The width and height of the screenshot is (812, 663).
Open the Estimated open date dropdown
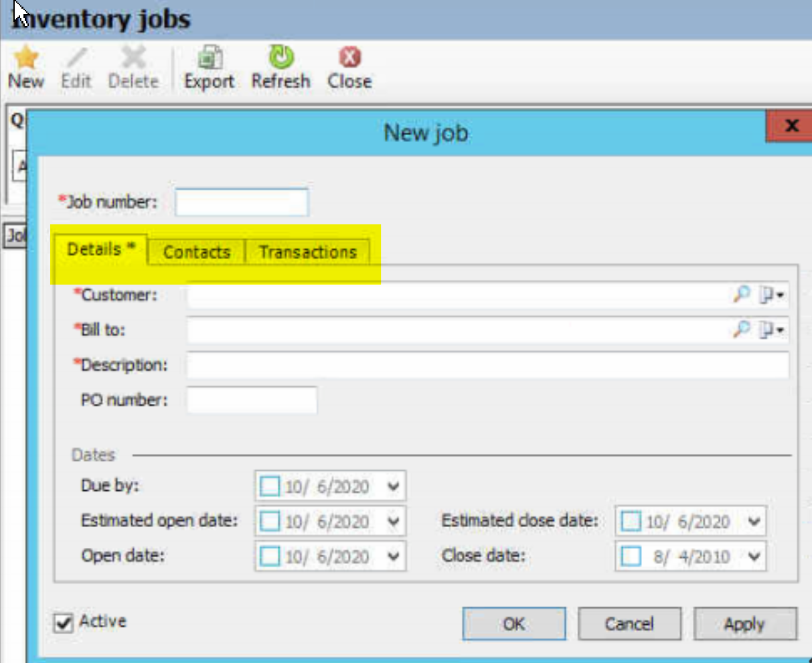point(393,521)
